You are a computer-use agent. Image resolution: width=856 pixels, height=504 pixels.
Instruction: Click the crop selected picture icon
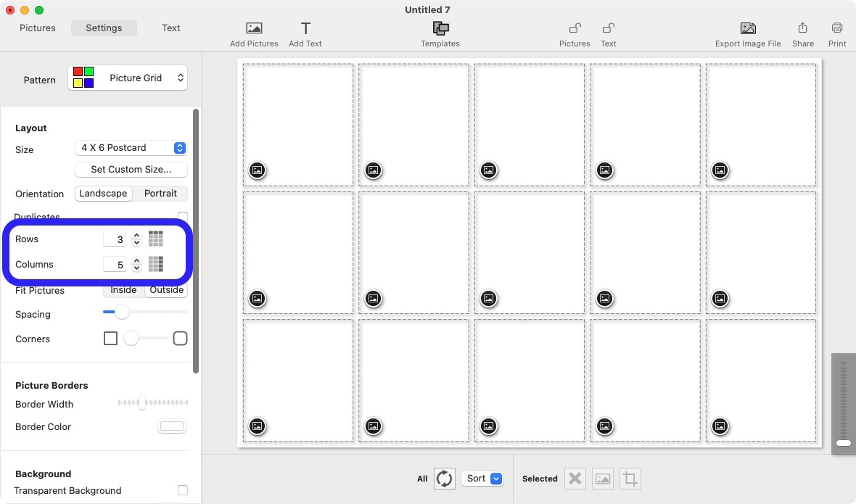pyautogui.click(x=630, y=479)
